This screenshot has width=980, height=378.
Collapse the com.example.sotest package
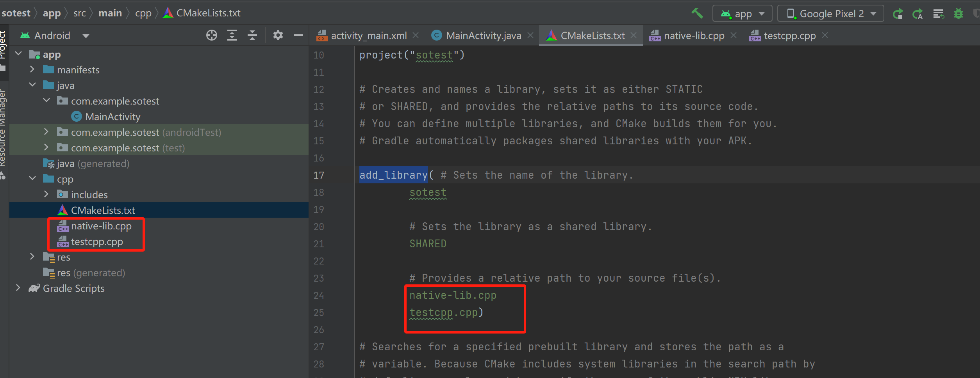pyautogui.click(x=46, y=101)
